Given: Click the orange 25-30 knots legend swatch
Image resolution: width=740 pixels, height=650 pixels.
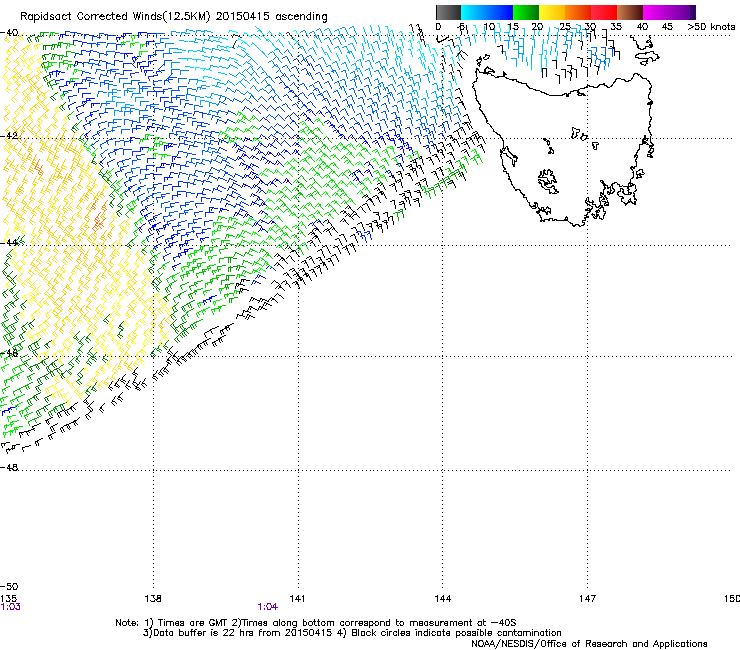Looking at the screenshot, I should point(578,12).
